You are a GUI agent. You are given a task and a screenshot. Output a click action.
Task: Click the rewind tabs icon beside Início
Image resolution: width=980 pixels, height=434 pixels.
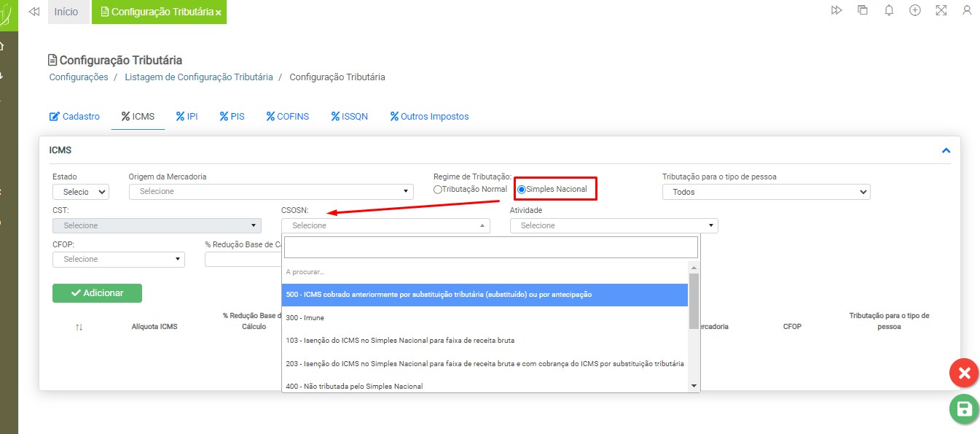tap(34, 12)
